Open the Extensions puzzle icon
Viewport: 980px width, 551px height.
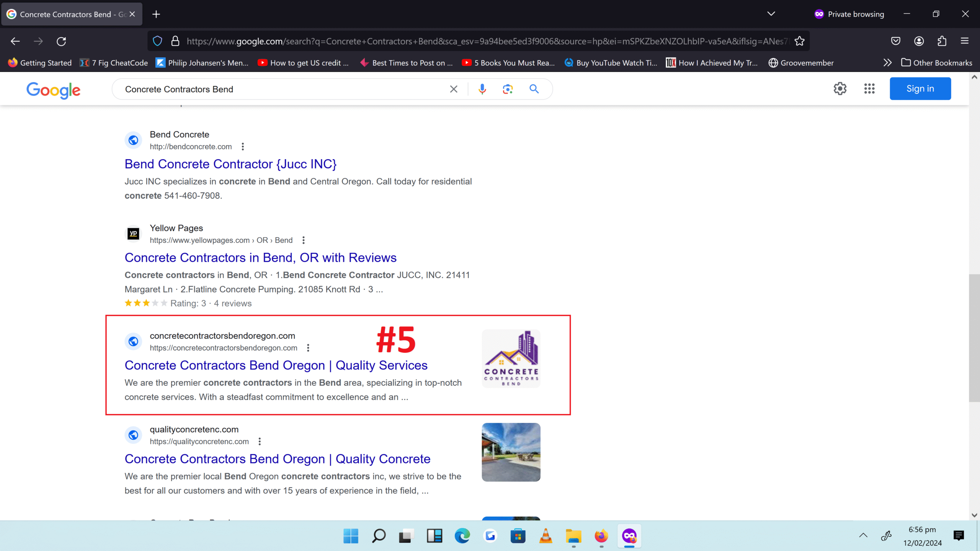[x=942, y=41]
